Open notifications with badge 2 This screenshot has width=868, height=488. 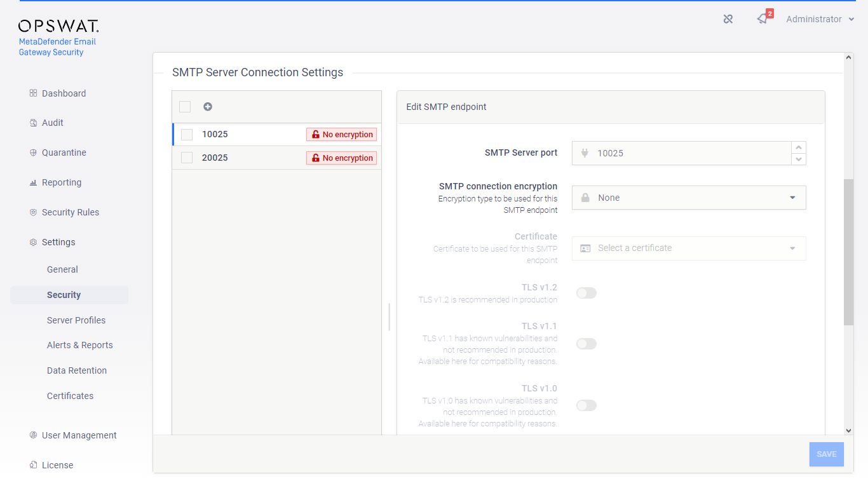click(x=764, y=18)
